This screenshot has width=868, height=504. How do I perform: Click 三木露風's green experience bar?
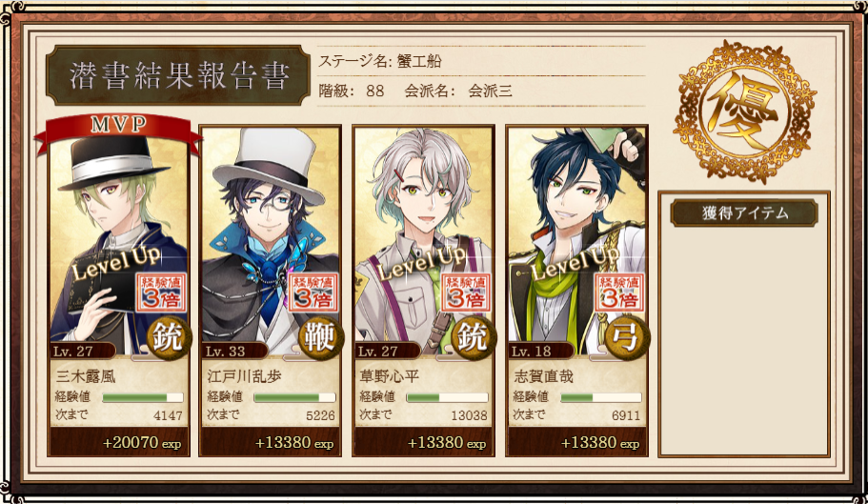pos(142,397)
